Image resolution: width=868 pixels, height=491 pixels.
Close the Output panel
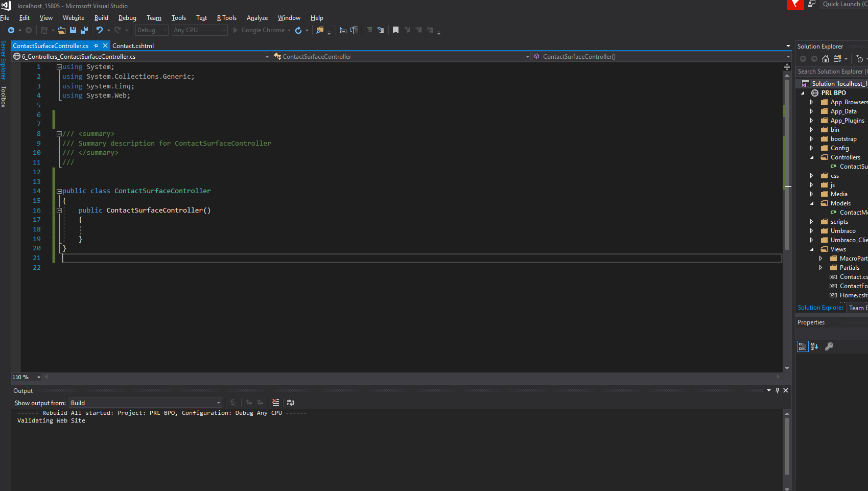[x=786, y=390]
